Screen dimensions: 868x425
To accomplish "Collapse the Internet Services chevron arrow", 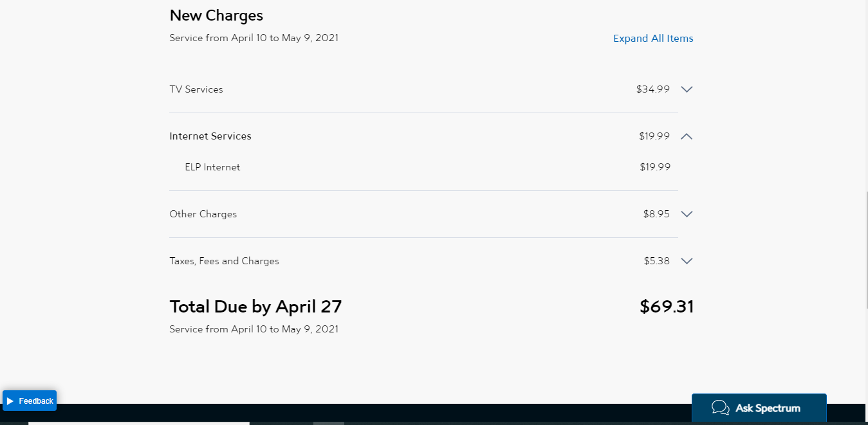I will tap(687, 136).
